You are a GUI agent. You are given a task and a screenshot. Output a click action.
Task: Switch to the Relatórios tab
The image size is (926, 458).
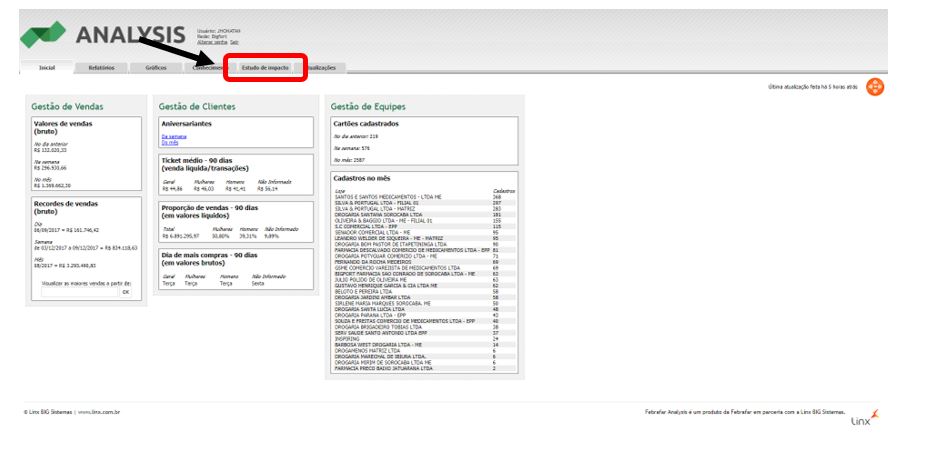click(101, 68)
